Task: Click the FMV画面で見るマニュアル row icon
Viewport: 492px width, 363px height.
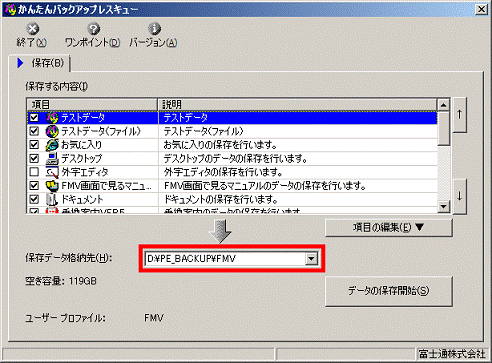Action: [52, 186]
